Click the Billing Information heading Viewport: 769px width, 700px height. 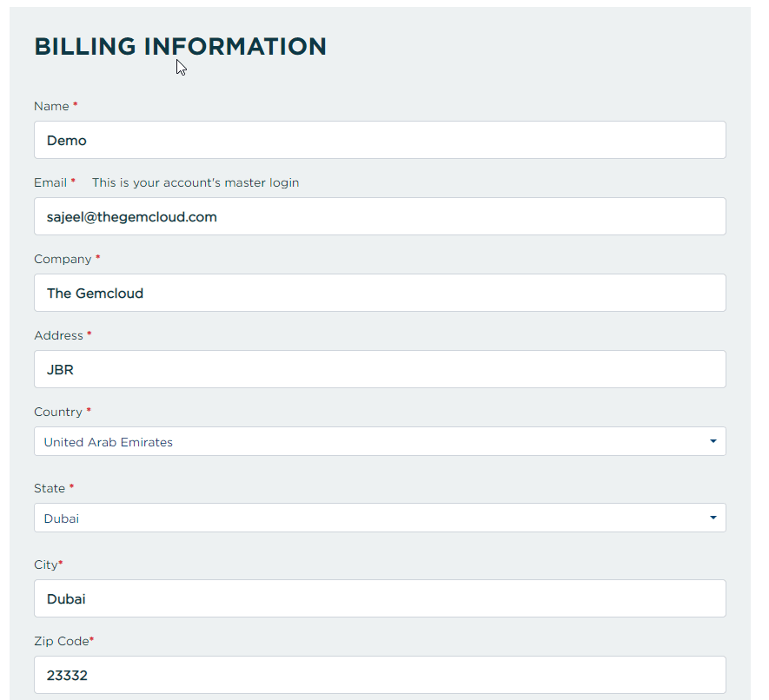[180, 47]
